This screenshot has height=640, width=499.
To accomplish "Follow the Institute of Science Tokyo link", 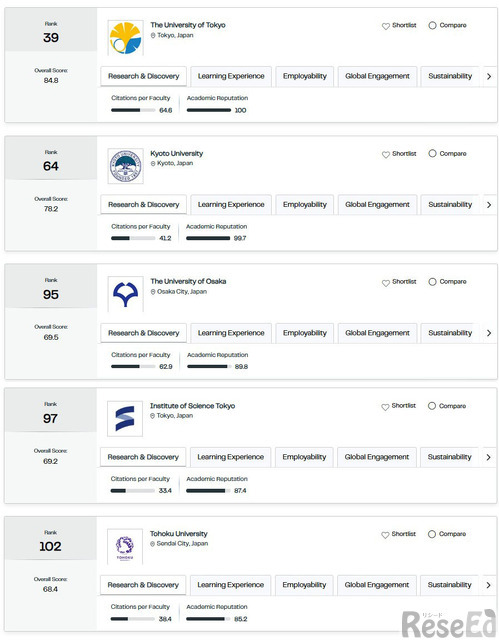I will pyautogui.click(x=192, y=406).
